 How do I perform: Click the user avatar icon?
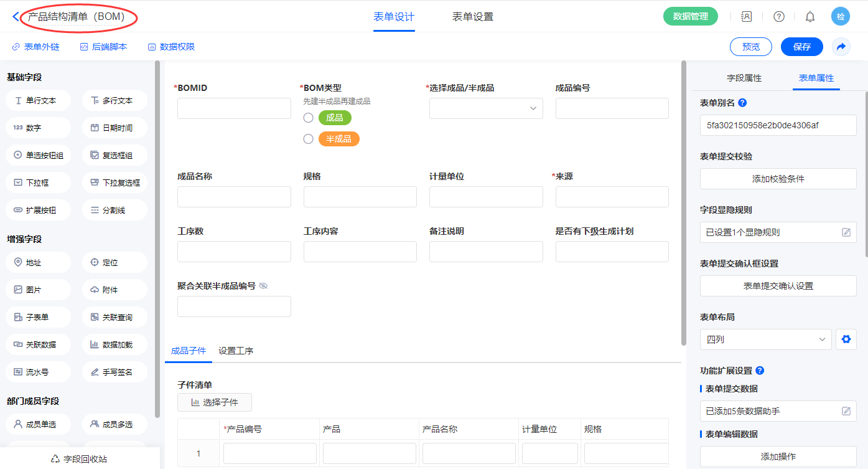pos(840,17)
